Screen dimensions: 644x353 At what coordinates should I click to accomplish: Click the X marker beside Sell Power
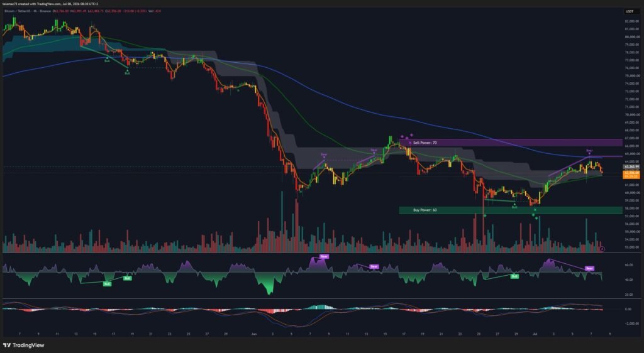coord(410,143)
